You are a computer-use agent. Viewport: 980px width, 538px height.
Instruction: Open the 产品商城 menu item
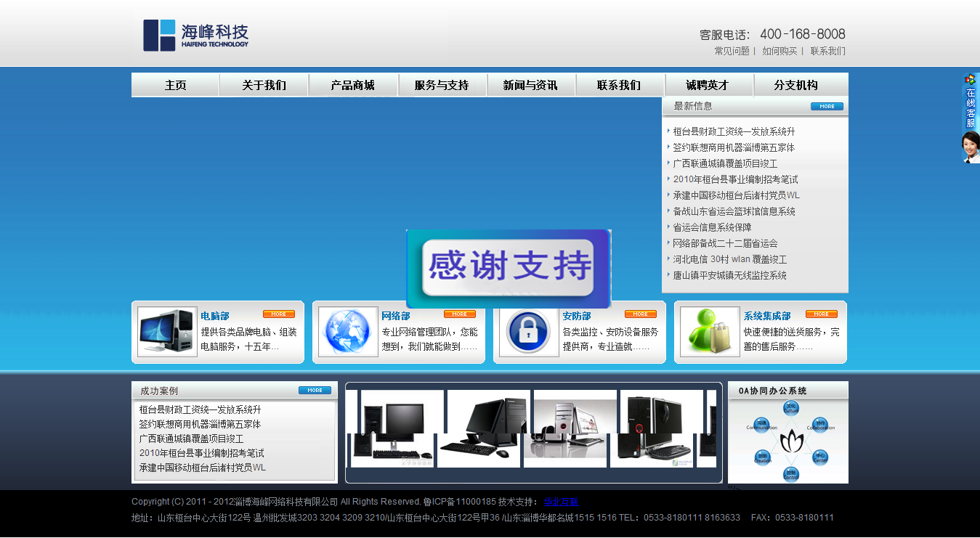[353, 85]
